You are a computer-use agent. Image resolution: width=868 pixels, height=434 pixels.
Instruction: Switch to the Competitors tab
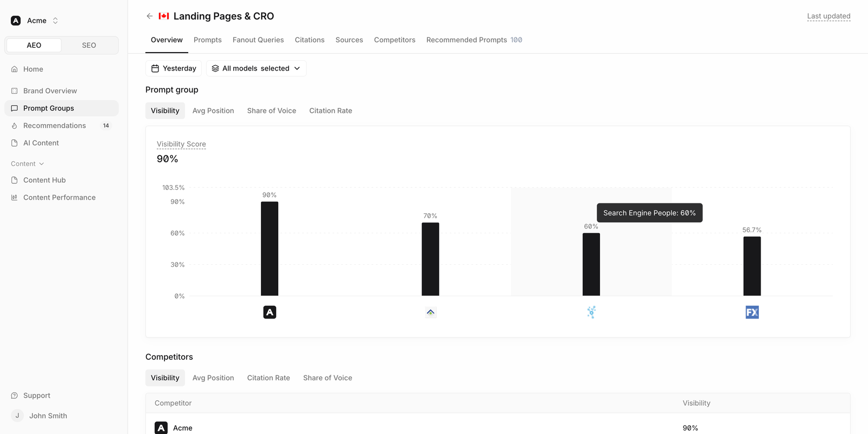[395, 40]
